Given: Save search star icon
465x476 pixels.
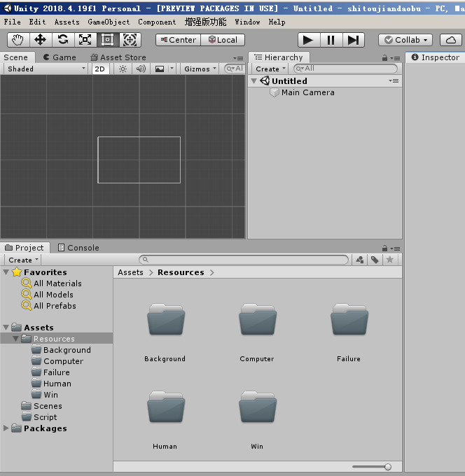Looking at the screenshot, I should pyautogui.click(x=390, y=260).
